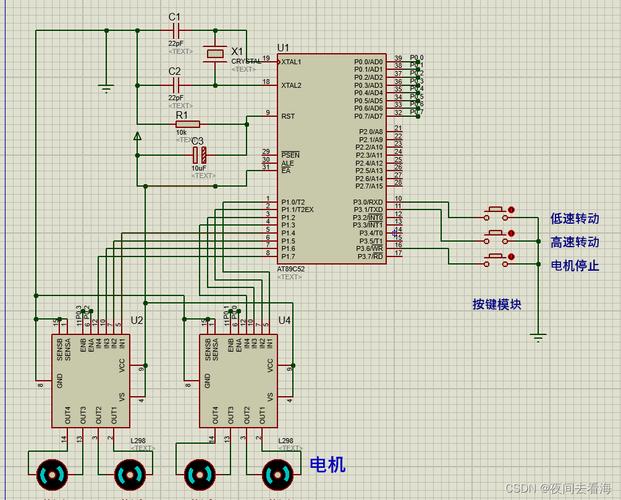Click the power supply arrow terminal

[137, 136]
